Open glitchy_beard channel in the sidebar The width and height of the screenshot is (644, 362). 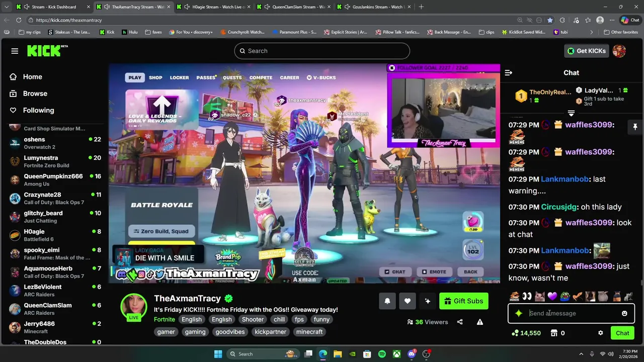coord(55,217)
